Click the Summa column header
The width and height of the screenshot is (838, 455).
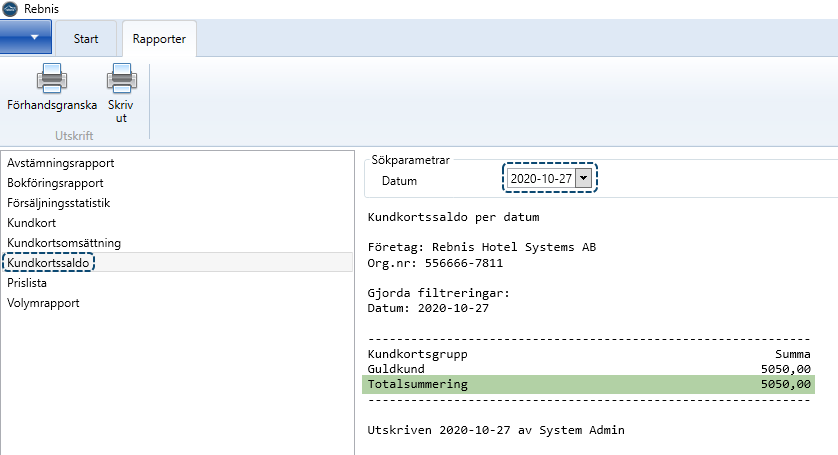point(793,354)
